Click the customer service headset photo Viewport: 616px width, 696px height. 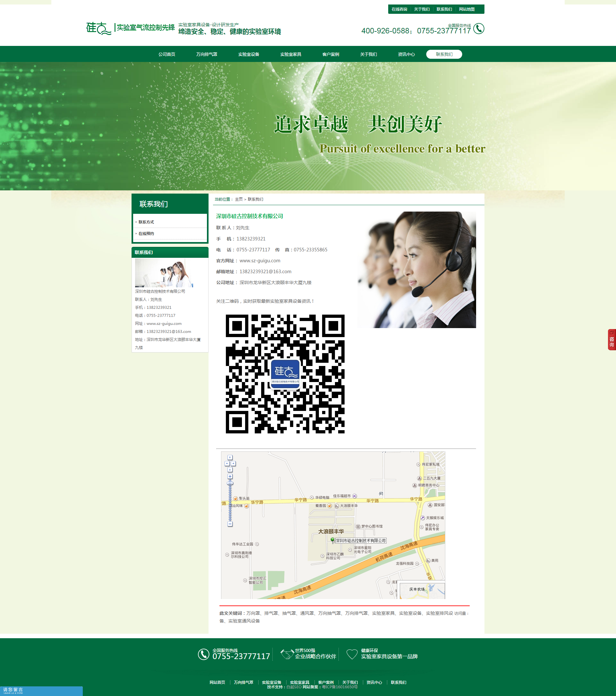click(x=416, y=270)
